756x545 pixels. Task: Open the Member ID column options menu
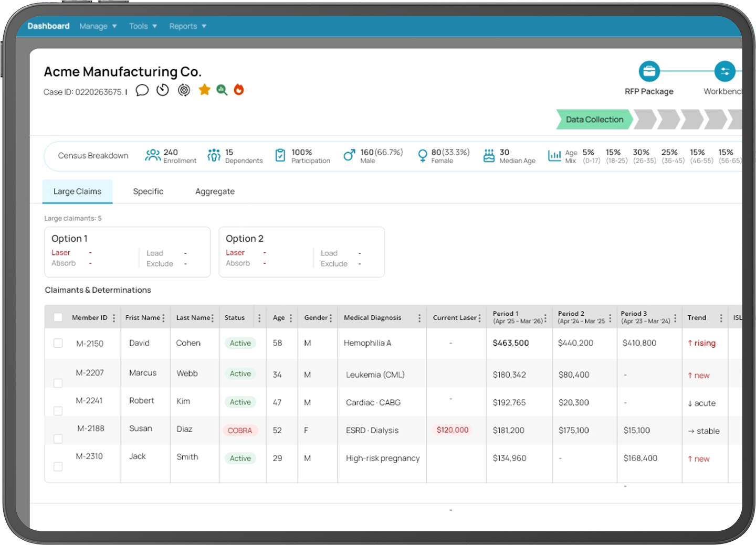pyautogui.click(x=114, y=318)
